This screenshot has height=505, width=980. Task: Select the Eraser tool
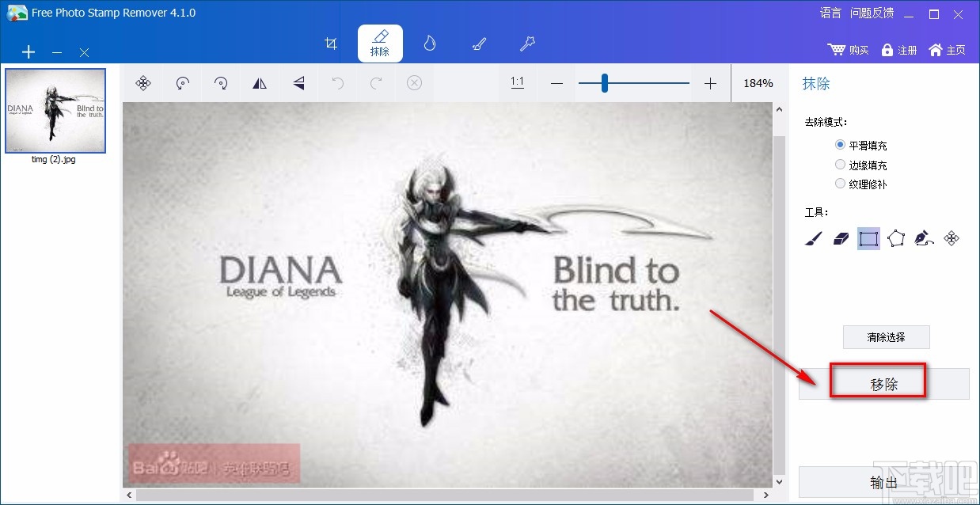841,237
